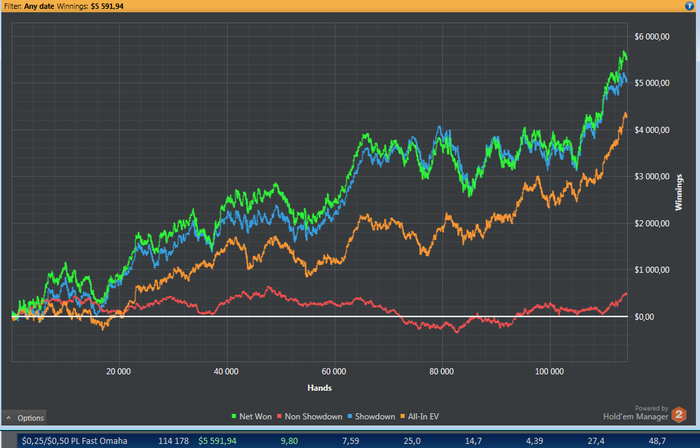Viewport: 700px width, 448px height.
Task: Click the 40 000 hands axis label
Action: pos(226,371)
